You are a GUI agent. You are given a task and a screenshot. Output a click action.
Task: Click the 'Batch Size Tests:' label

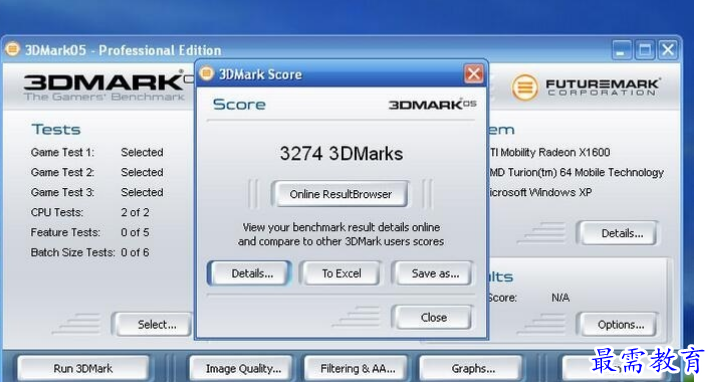(x=72, y=252)
